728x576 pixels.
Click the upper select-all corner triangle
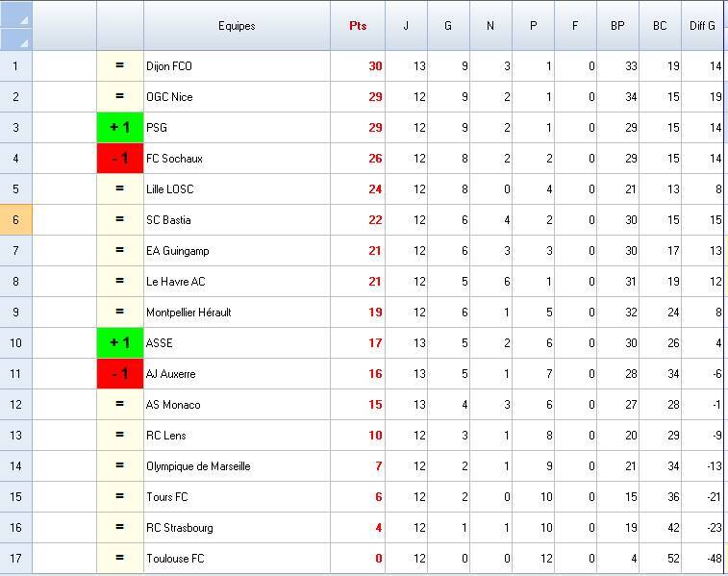coord(16,14)
